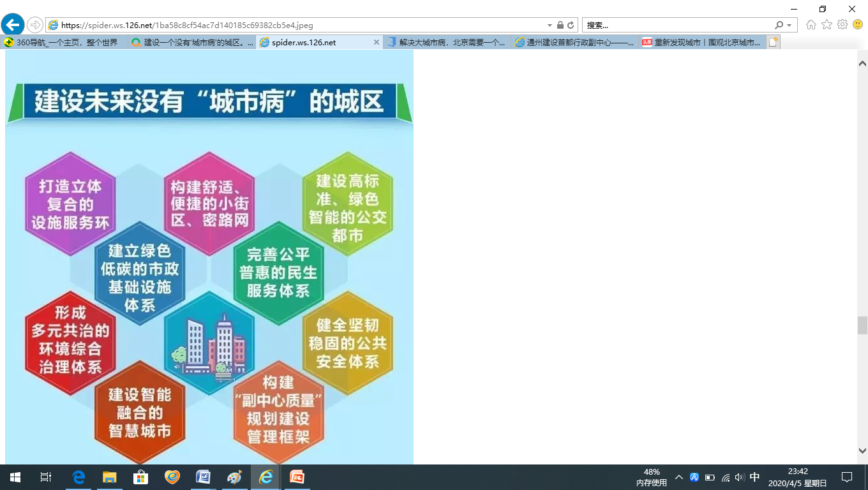Click the smiley feedback icon
Viewport: 868px width, 490px height.
point(858,25)
